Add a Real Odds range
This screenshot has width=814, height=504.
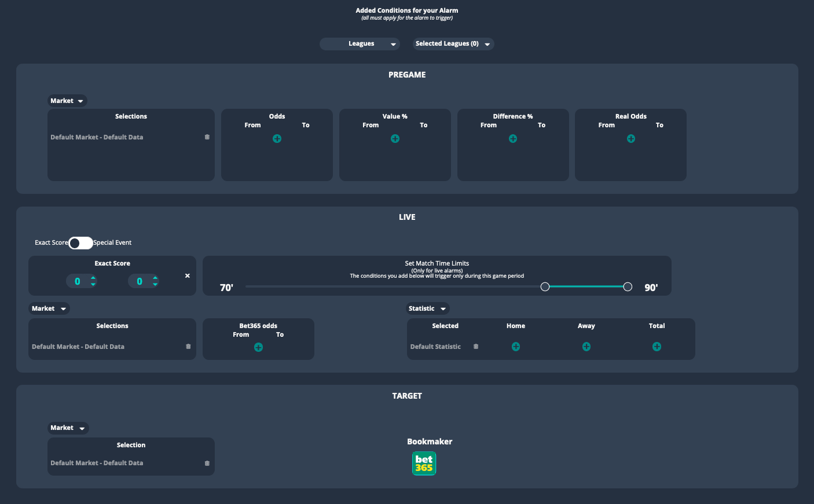point(630,138)
